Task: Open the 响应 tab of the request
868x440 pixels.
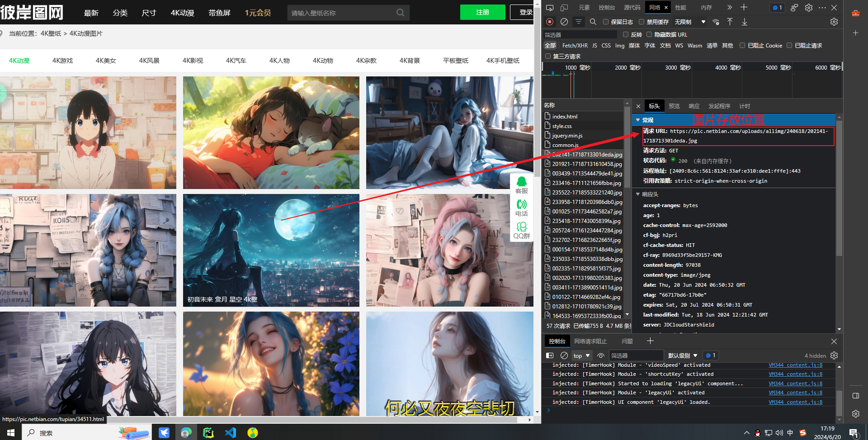Action: (694, 106)
